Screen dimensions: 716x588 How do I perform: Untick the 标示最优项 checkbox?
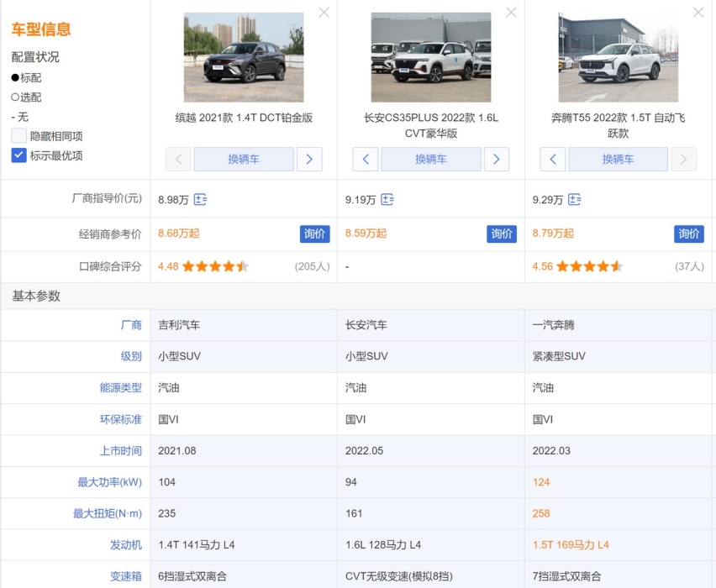click(18, 155)
